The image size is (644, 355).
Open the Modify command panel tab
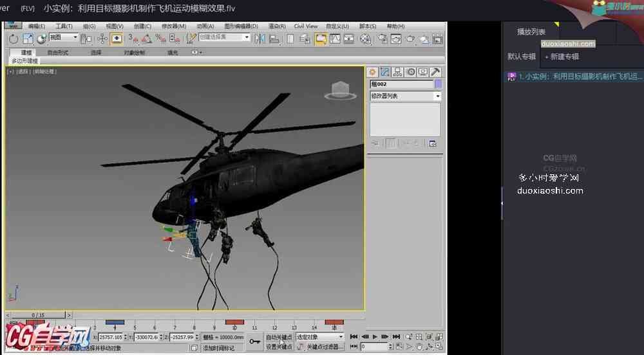385,72
